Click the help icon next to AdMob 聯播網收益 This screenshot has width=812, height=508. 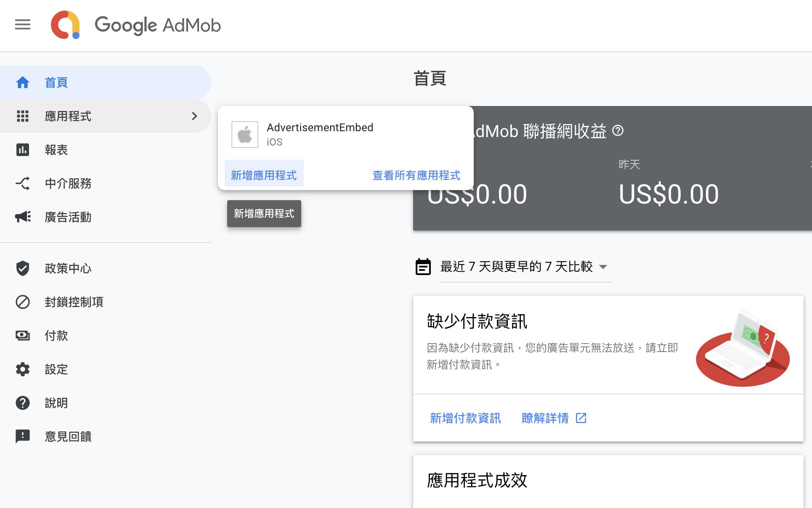(x=618, y=131)
